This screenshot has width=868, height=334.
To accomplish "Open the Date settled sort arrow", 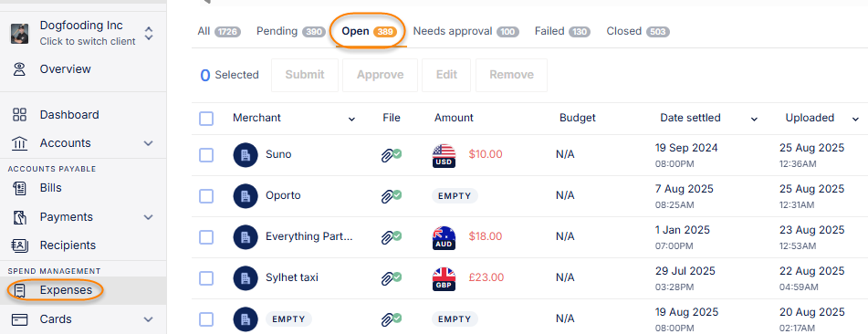I will tap(754, 119).
